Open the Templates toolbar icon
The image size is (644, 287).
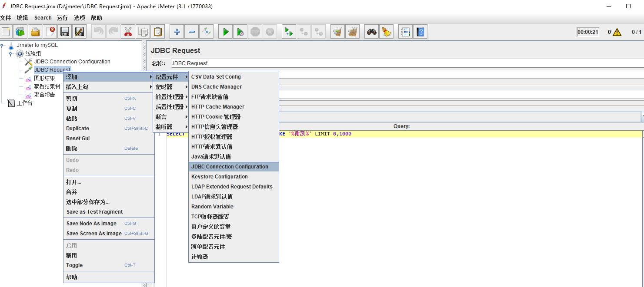point(20,32)
